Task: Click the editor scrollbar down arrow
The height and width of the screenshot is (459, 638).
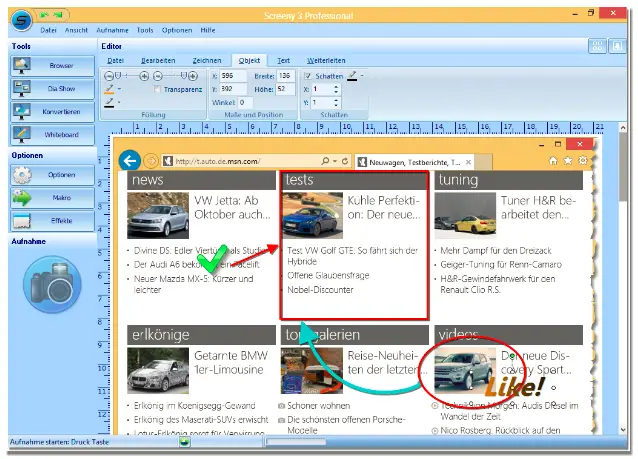Action: 623,429
